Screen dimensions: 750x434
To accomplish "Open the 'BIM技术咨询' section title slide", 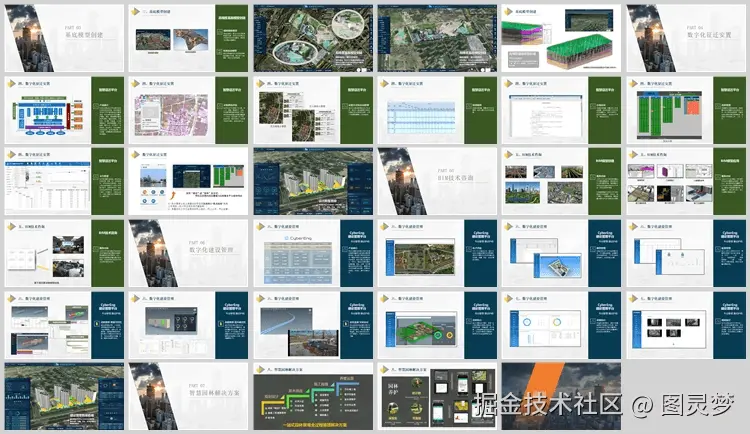I will pos(437,181).
